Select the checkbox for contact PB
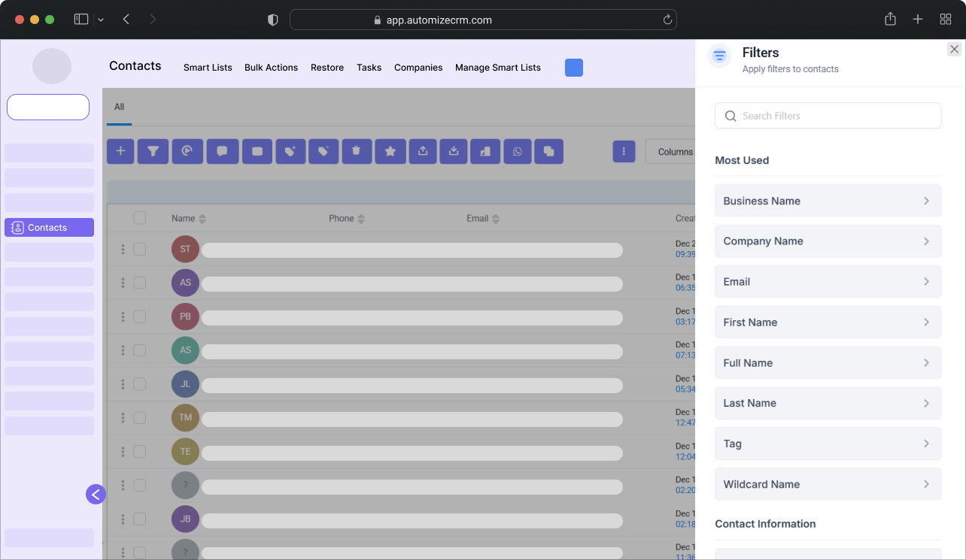Viewport: 966px width, 560px height. coord(140,316)
